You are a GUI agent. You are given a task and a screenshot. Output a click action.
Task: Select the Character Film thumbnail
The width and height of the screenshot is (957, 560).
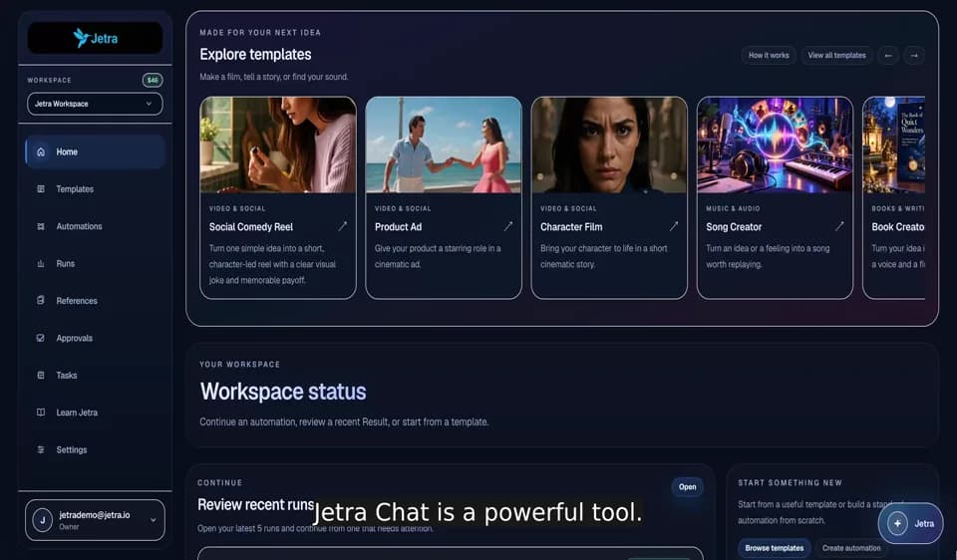pos(609,145)
